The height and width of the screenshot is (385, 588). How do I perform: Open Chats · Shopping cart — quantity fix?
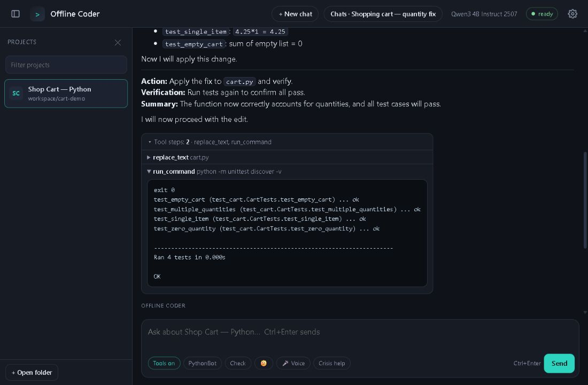[383, 14]
